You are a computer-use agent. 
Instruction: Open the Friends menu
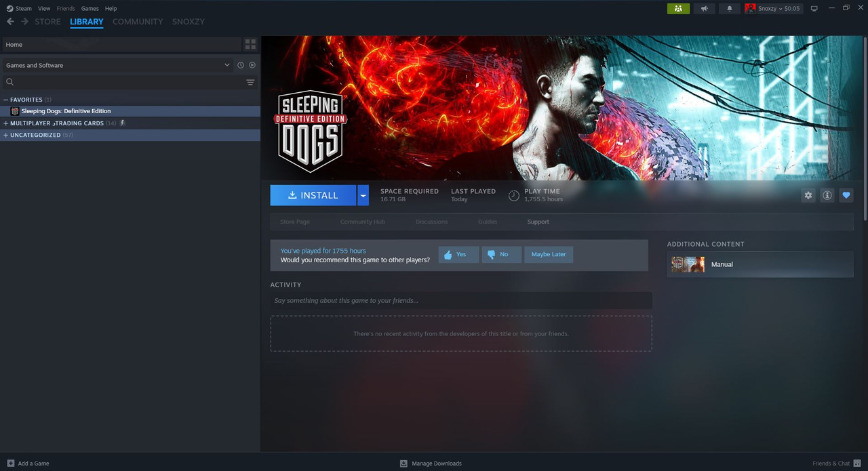tap(66, 8)
